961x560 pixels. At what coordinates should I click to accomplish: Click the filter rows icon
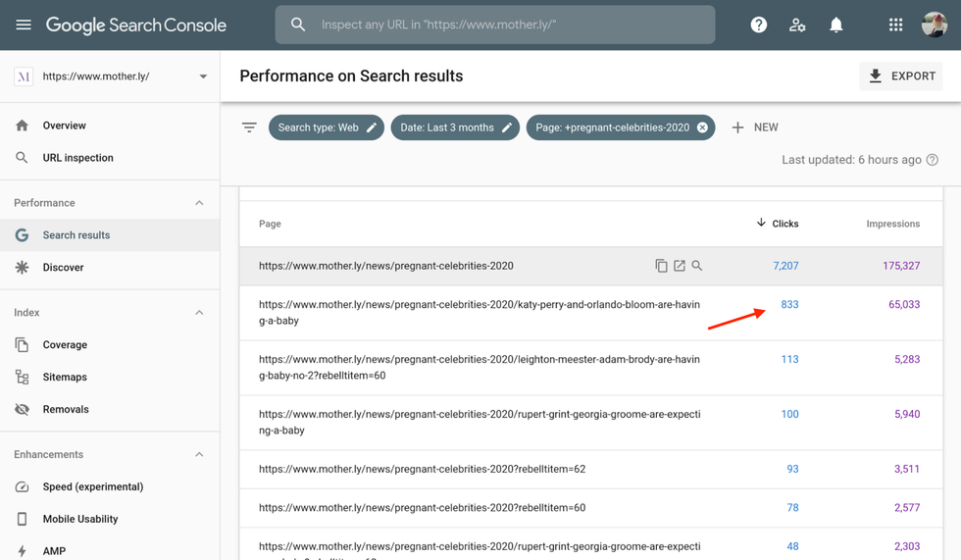[x=249, y=127]
